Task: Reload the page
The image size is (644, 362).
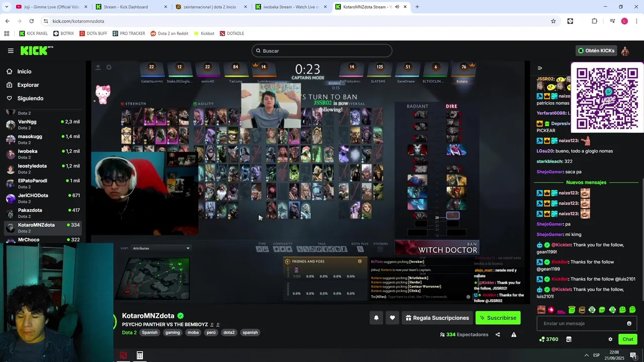Action: click(x=31, y=21)
